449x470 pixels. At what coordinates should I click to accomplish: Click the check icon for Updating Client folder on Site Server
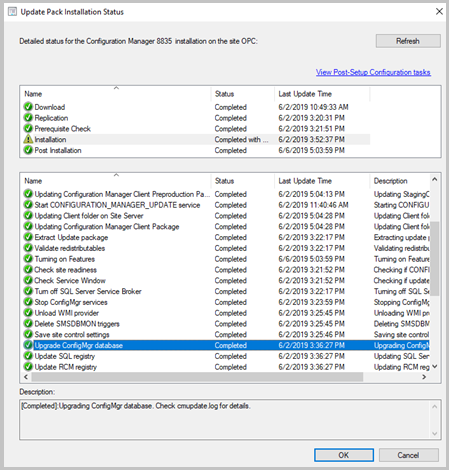[28, 216]
